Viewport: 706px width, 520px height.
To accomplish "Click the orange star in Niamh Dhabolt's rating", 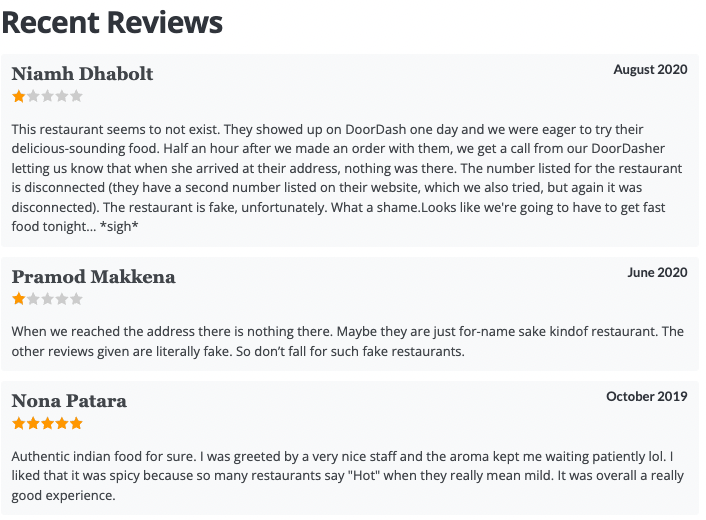I will point(18,97).
